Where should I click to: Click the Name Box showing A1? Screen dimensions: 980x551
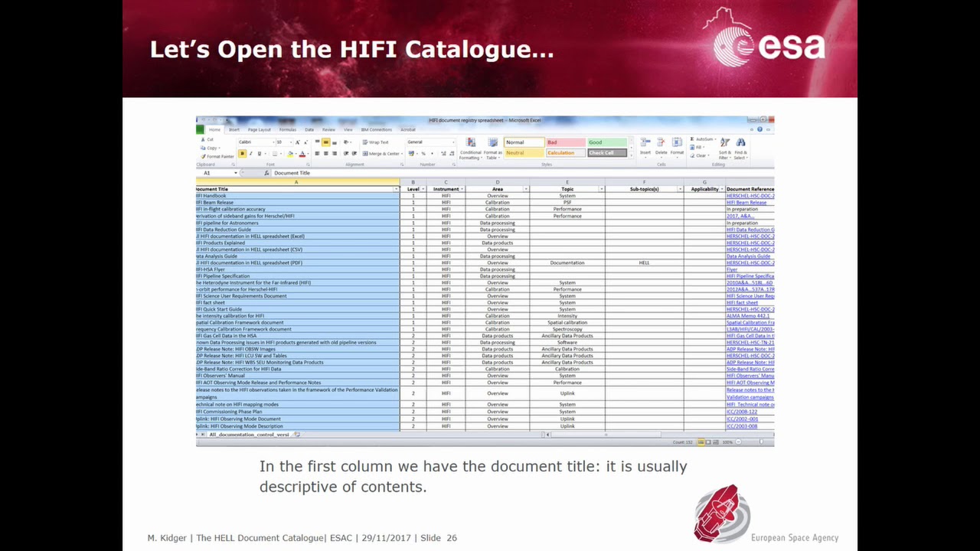coord(216,173)
